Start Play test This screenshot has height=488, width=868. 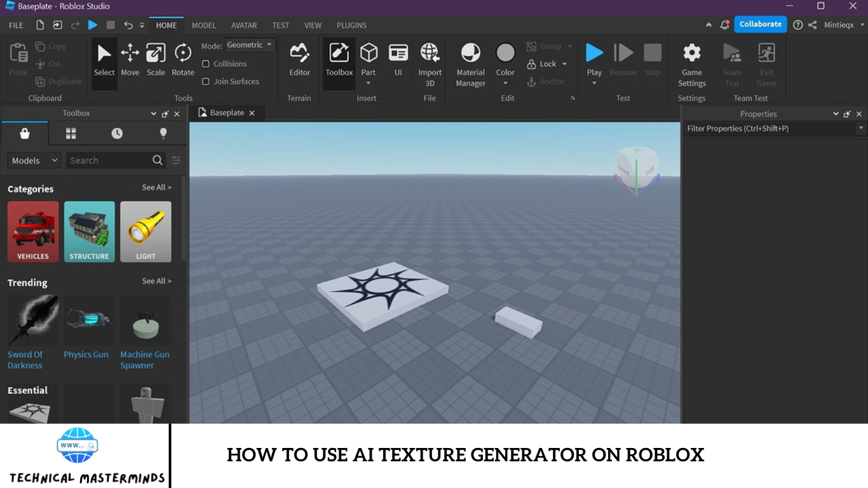pos(594,53)
